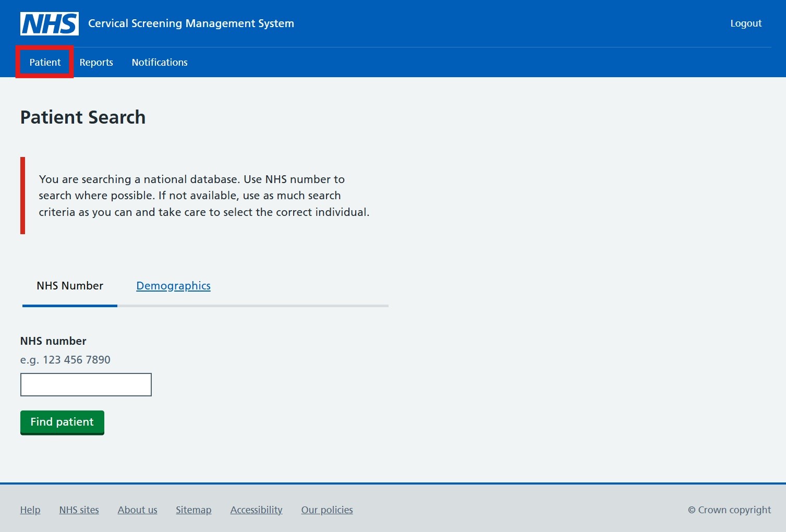
Task: Open the Our policies footer link
Action: pos(327,510)
